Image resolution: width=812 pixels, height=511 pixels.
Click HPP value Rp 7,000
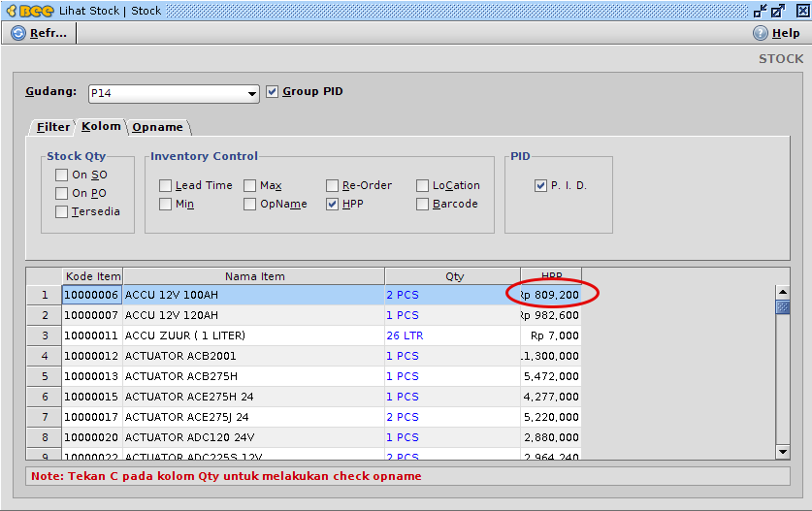coord(551,335)
